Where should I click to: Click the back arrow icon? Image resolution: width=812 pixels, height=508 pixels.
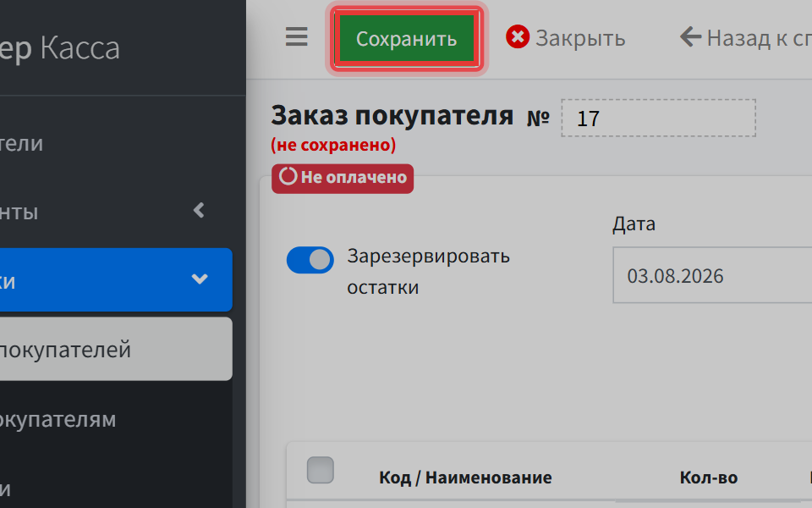[x=690, y=36]
